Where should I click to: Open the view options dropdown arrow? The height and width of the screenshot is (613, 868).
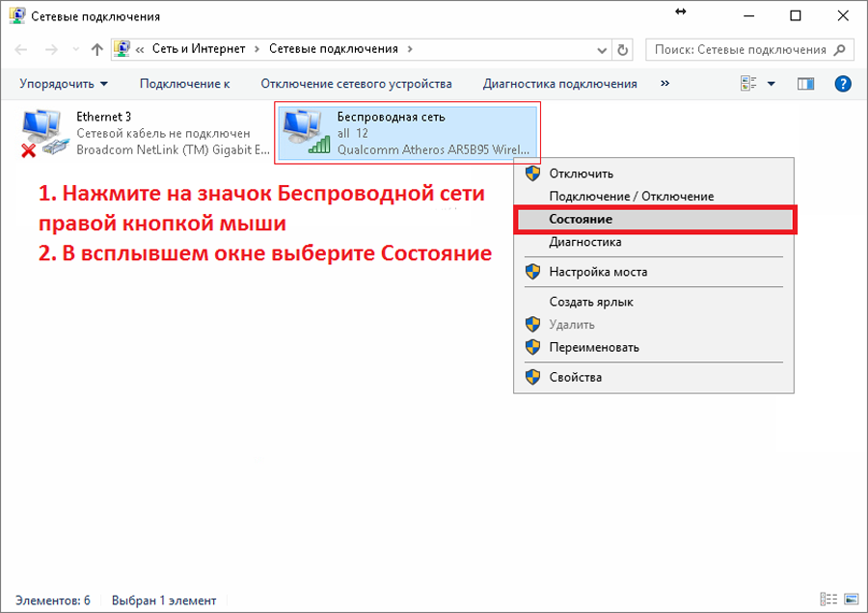(772, 84)
